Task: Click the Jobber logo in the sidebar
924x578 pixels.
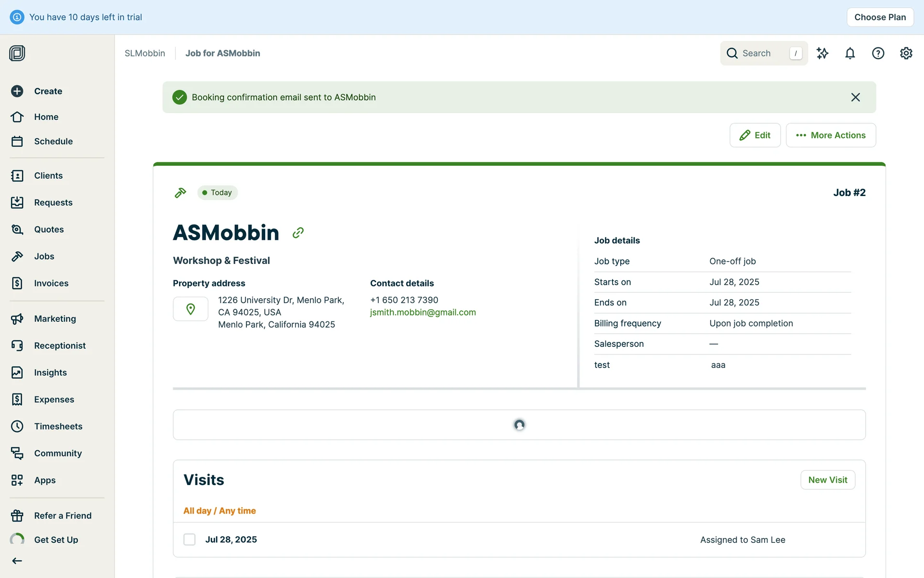Action: pos(17,53)
